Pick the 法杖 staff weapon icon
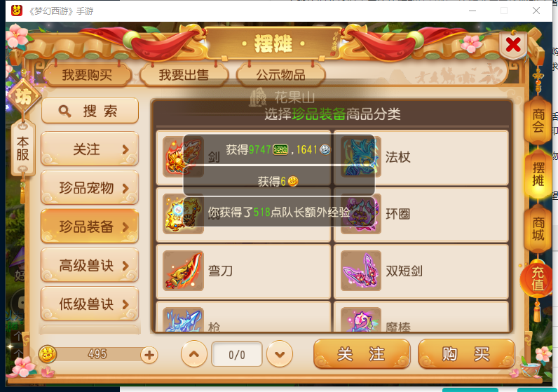This screenshot has width=558, height=392. click(361, 156)
